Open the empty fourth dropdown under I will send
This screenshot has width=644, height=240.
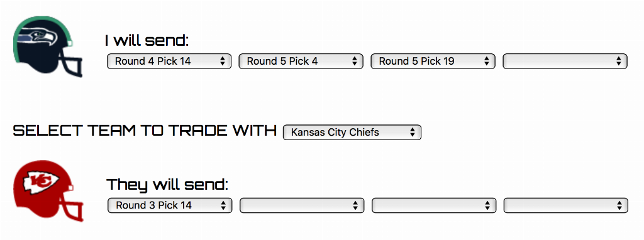(x=565, y=61)
